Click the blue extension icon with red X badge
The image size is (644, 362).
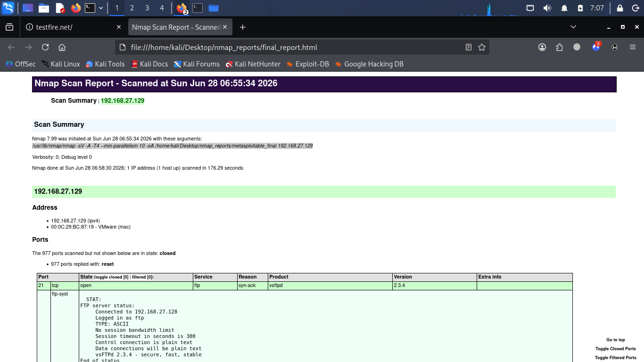click(596, 46)
